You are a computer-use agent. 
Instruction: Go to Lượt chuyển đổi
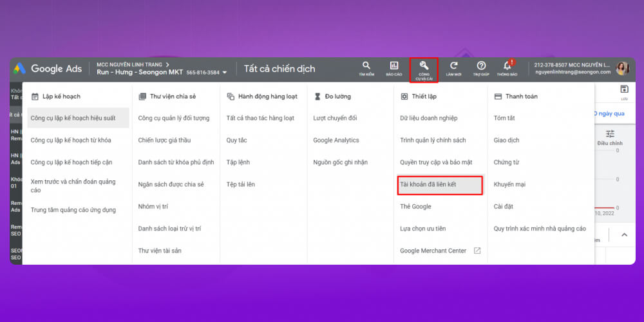334,118
